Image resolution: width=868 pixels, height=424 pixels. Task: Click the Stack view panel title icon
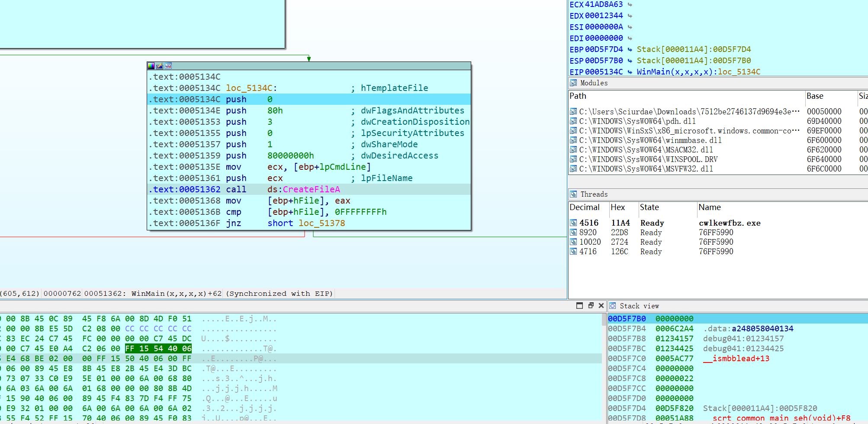(613, 306)
